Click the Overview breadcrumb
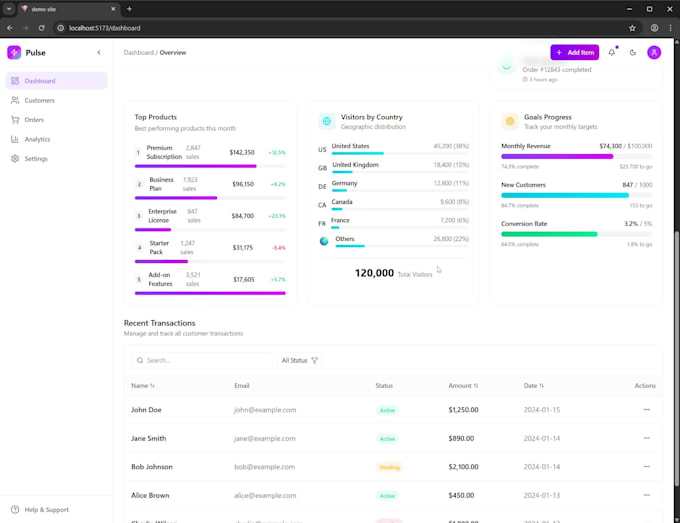Screen dimensions: 680x523 click(173, 52)
